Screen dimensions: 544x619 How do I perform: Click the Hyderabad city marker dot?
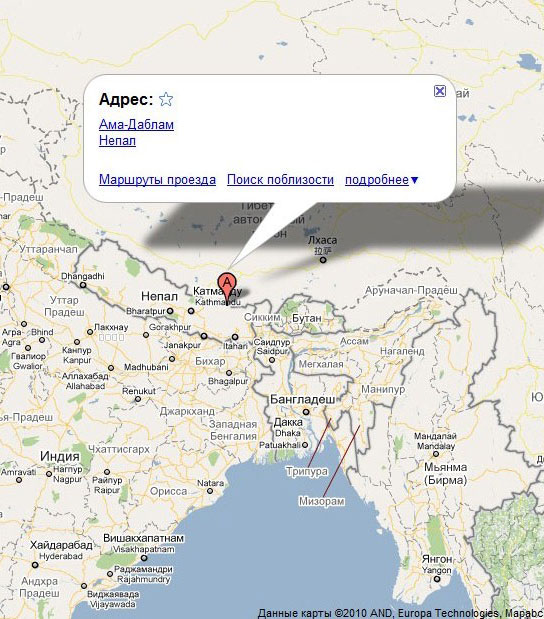[35, 565]
